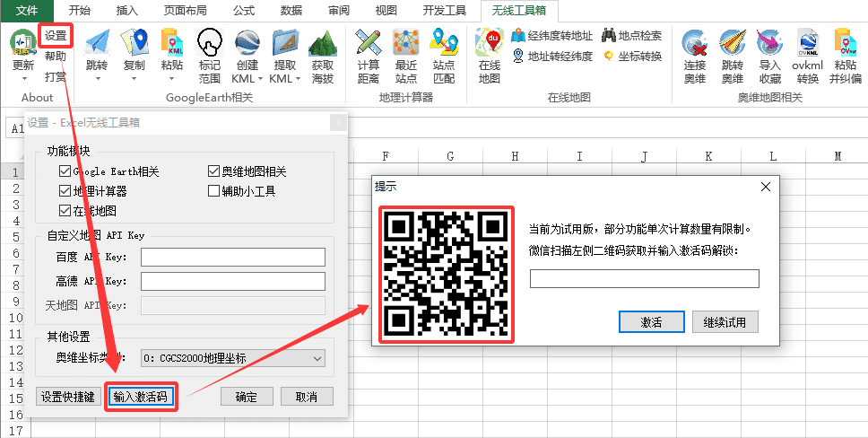This screenshot has width=868, height=438.
Task: Click the 创建KML globe icon
Action: coord(247,43)
